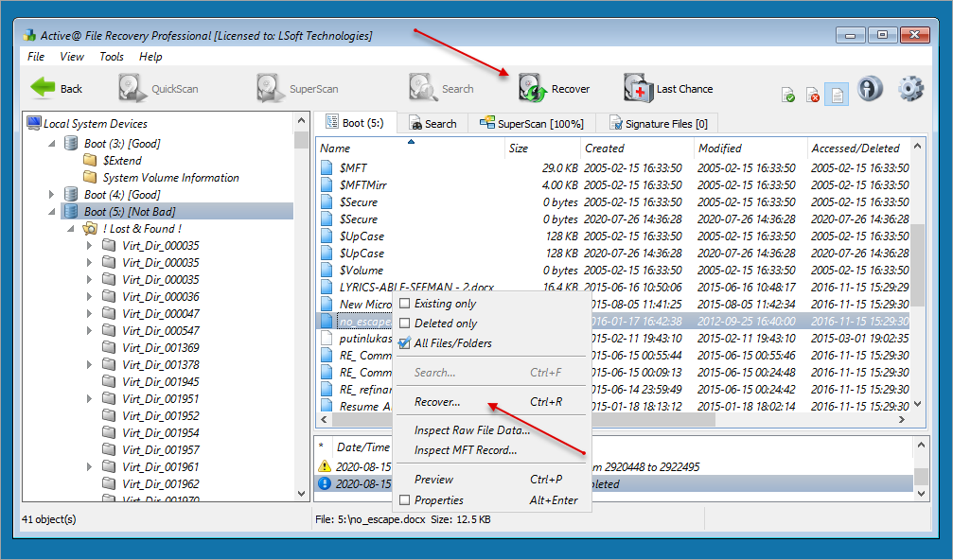This screenshot has width=953, height=560.
Task: Click the yellow warning icon in log
Action: coord(325,466)
